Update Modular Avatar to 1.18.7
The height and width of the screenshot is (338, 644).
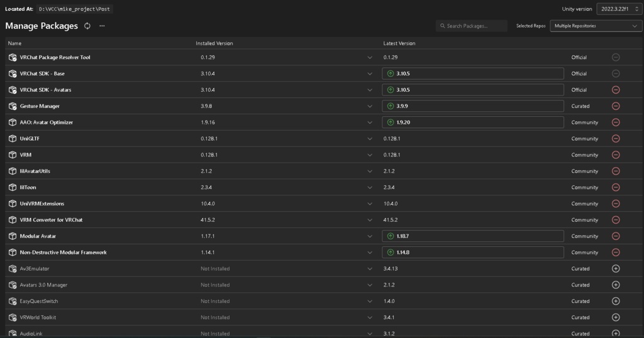pyautogui.click(x=473, y=236)
